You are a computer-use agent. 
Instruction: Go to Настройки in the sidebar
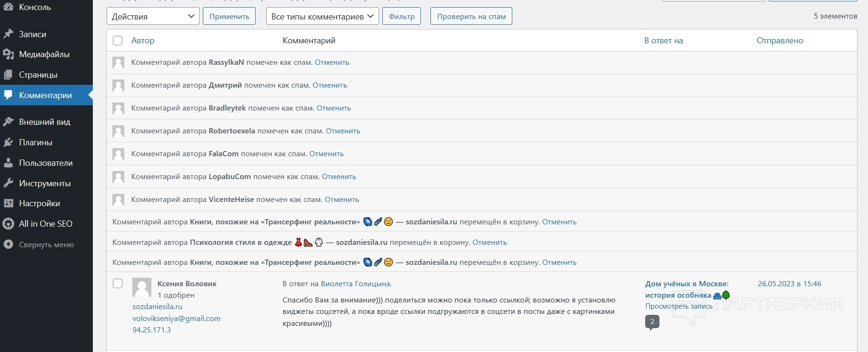(x=39, y=203)
